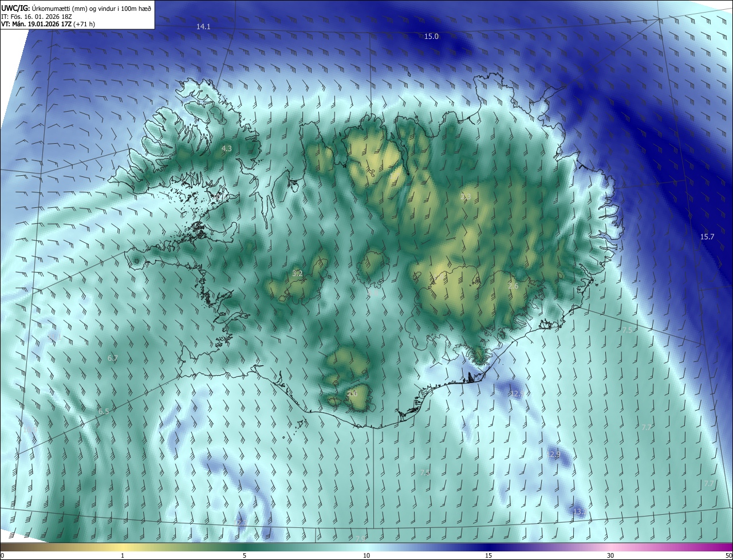Click the 6.7 value label on the map
The width and height of the screenshot is (733, 560).
112,358
